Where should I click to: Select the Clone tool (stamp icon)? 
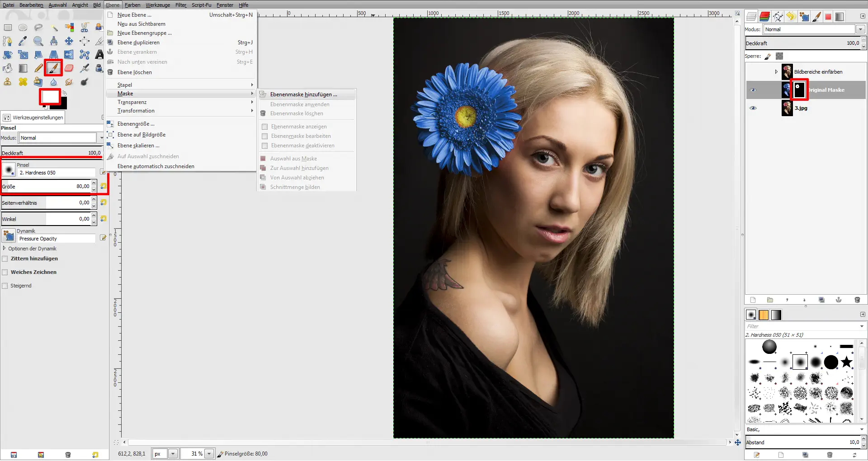point(7,82)
